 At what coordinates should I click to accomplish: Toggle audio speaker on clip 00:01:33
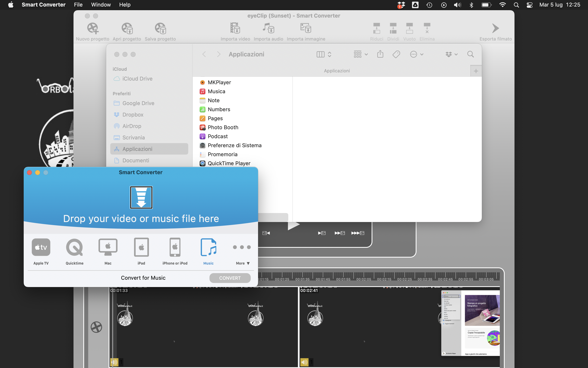[x=114, y=362]
